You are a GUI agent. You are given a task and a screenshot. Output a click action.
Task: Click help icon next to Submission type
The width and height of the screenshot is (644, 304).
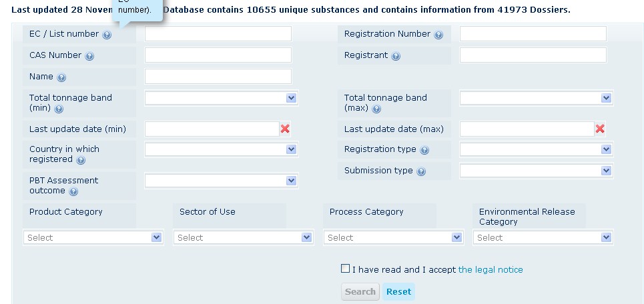point(421,171)
